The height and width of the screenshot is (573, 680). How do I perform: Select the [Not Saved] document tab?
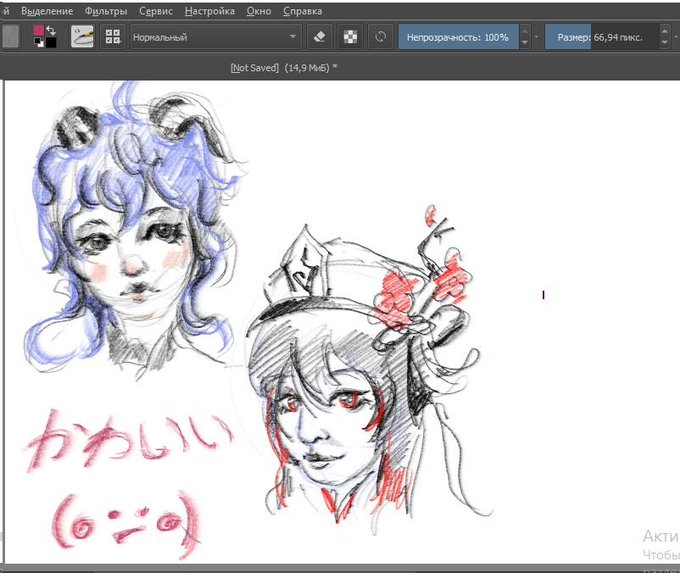pos(284,68)
